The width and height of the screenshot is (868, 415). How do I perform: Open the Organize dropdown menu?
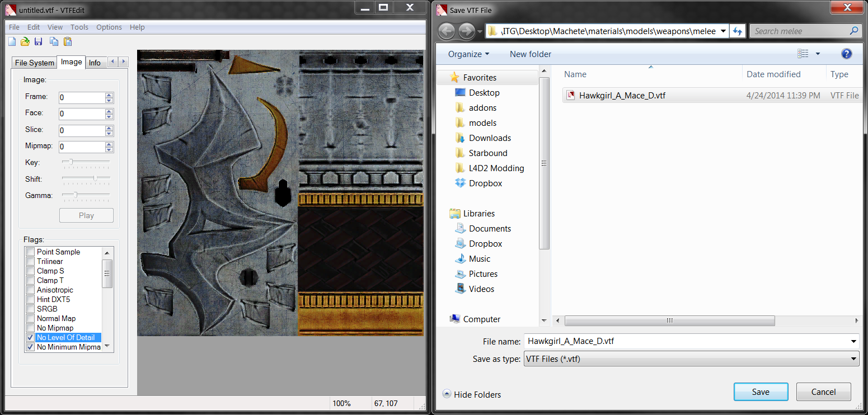tap(468, 54)
